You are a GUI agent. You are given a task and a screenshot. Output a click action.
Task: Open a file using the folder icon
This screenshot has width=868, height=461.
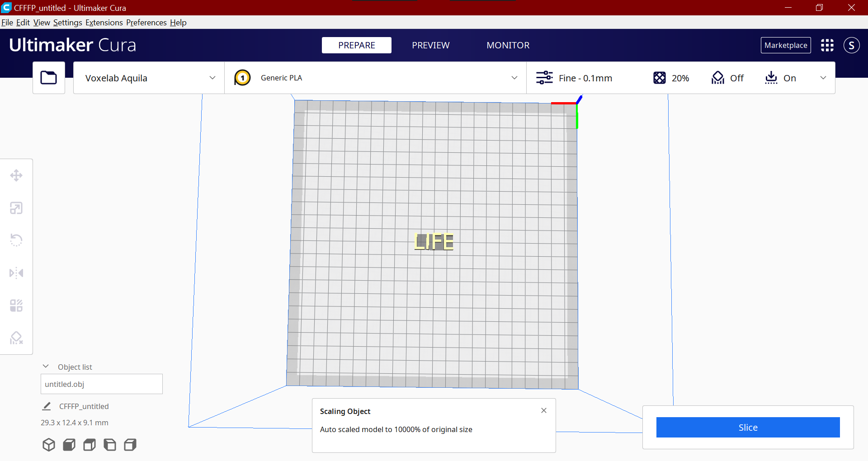[48, 77]
